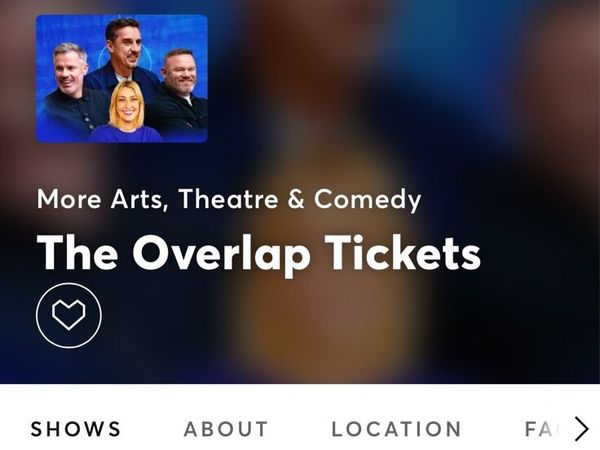Click the right chevron arrow beside the tabs
600x450 pixels.
[x=582, y=429]
